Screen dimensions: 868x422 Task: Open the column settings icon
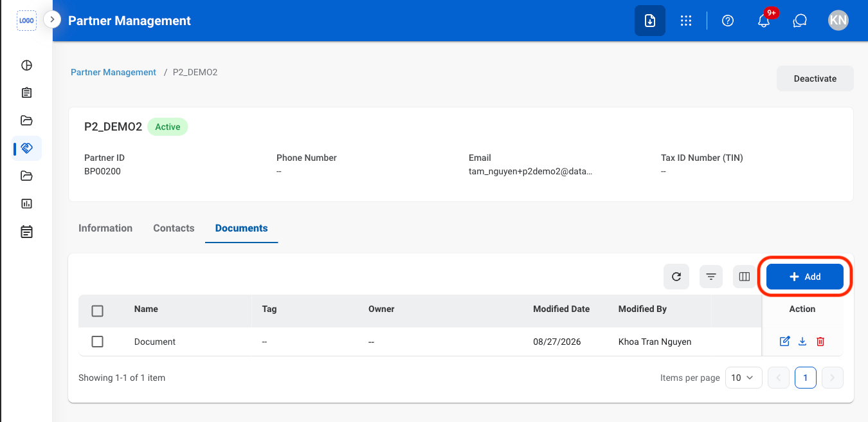745,277
